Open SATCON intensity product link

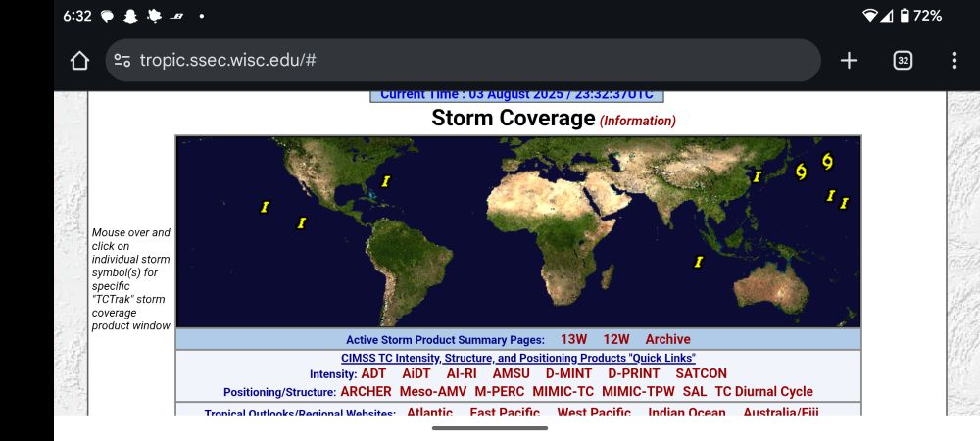coord(702,373)
